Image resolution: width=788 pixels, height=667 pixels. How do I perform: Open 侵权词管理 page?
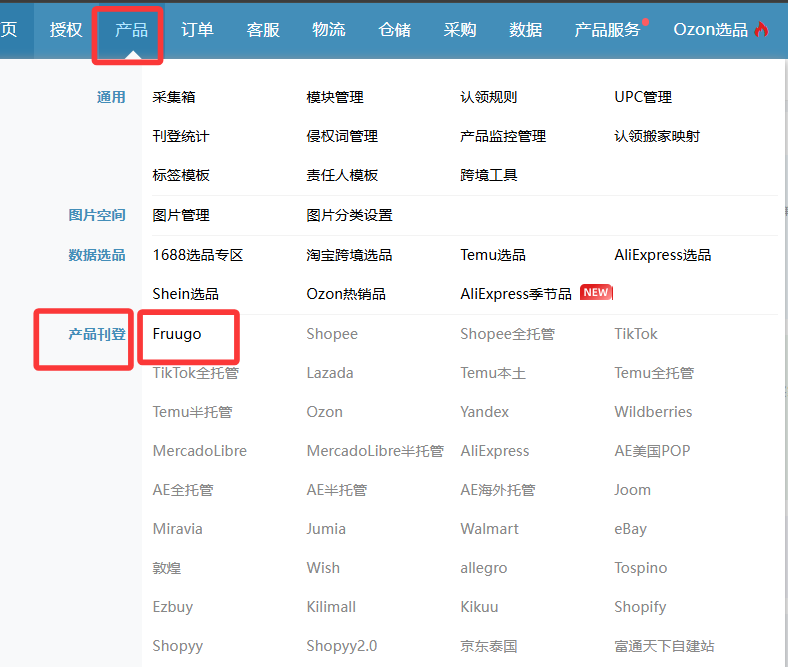tap(342, 136)
